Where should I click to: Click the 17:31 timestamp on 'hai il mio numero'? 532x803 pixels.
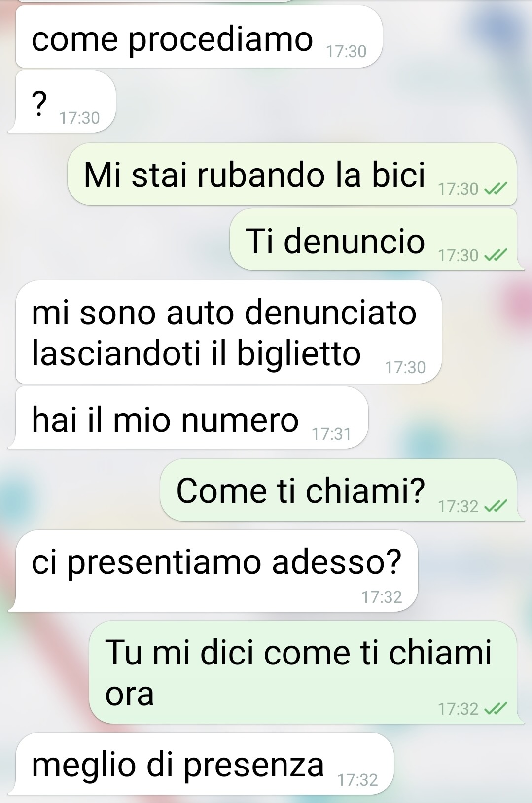332,434
